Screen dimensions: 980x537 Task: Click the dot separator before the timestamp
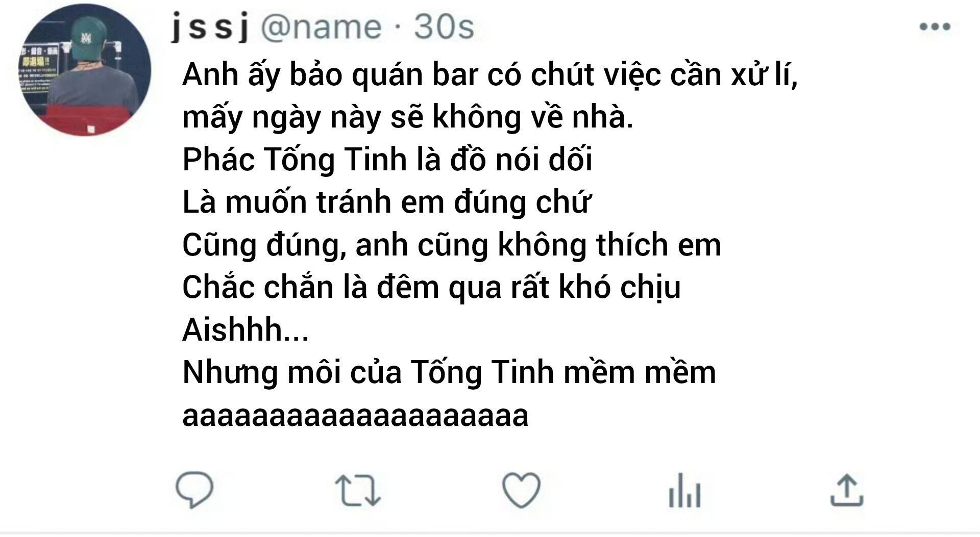click(398, 28)
